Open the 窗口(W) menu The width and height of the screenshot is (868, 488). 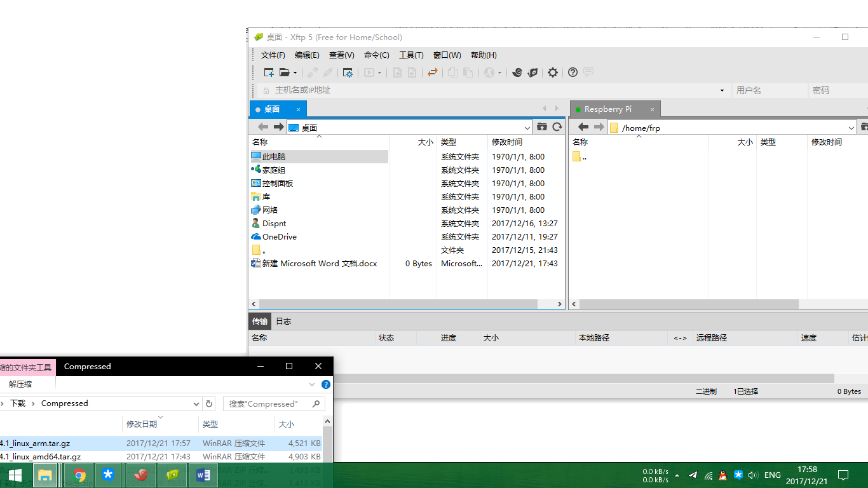tap(447, 55)
